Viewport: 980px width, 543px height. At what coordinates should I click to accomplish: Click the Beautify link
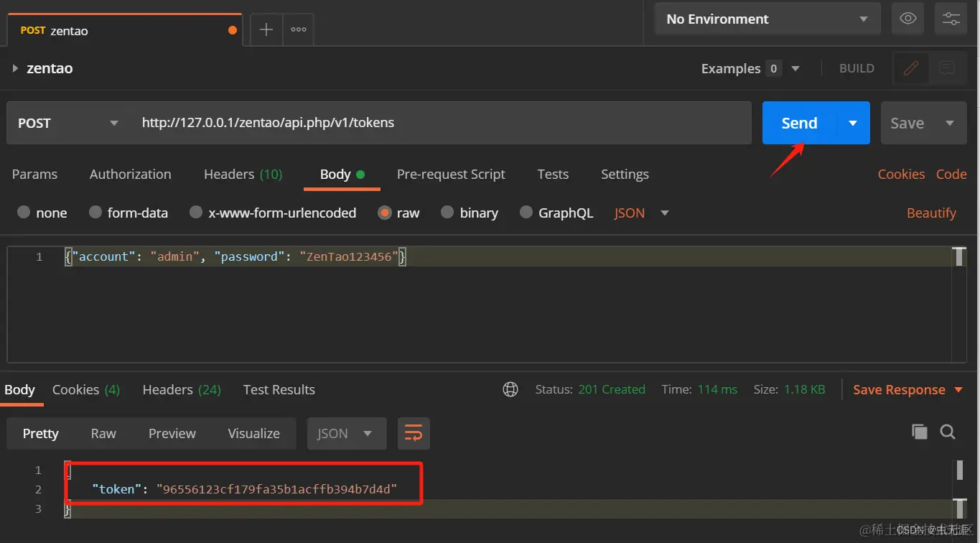pos(931,213)
